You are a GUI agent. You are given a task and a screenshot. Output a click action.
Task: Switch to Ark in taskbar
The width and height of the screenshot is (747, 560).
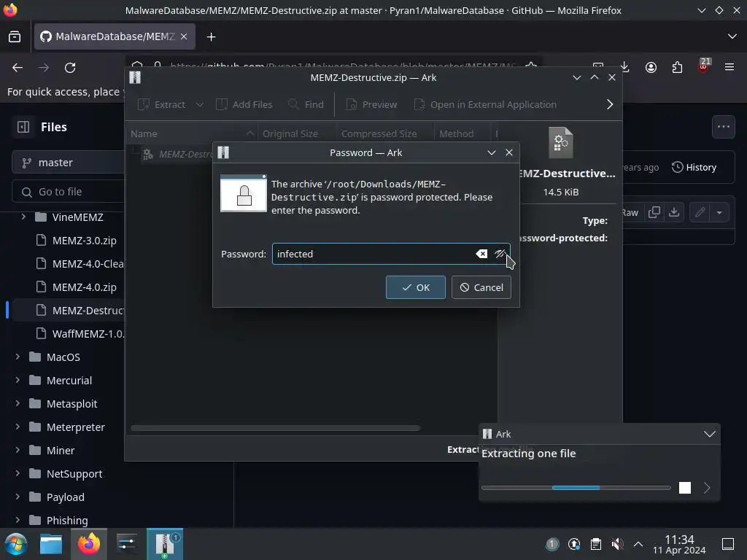coord(165,544)
